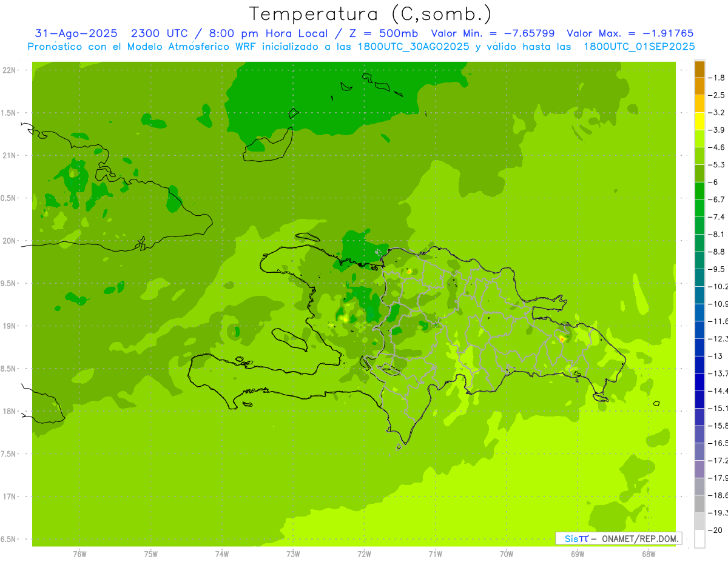Screen dimensions: 728x562
Task: Pick the green swatch between -6 and -6.7
Action: coord(699,190)
